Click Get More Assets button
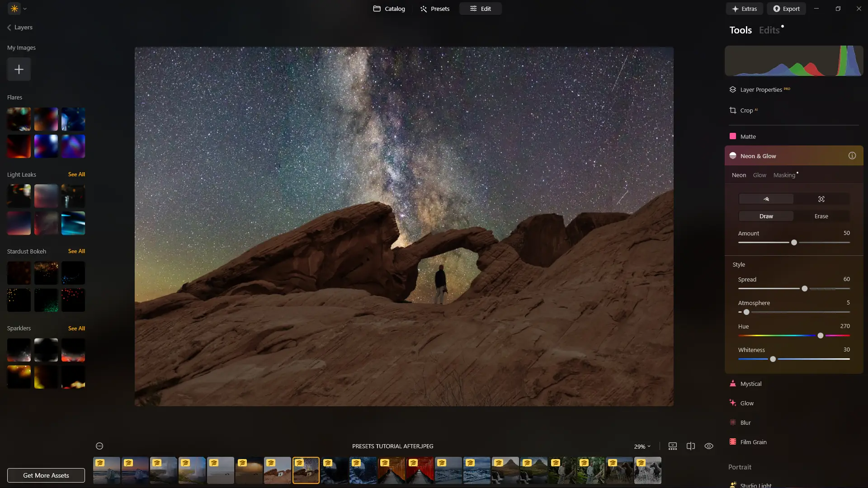The image size is (868, 488). click(x=46, y=475)
